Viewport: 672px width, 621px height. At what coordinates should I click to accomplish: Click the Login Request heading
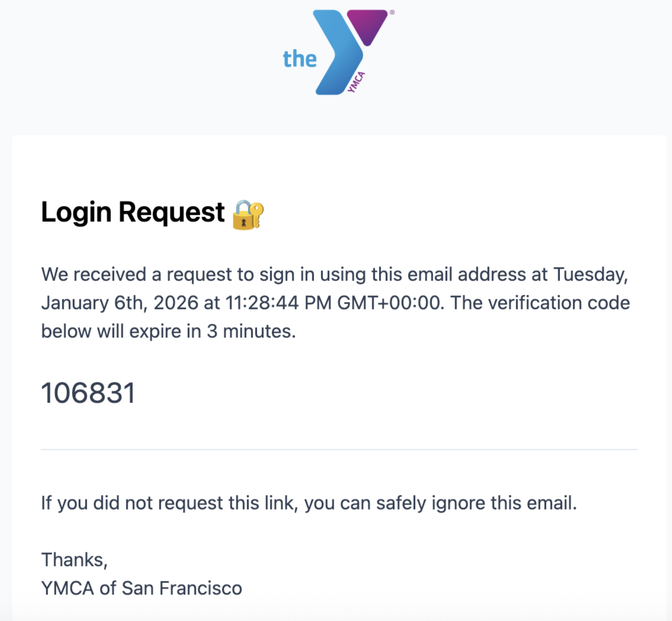[x=133, y=212]
